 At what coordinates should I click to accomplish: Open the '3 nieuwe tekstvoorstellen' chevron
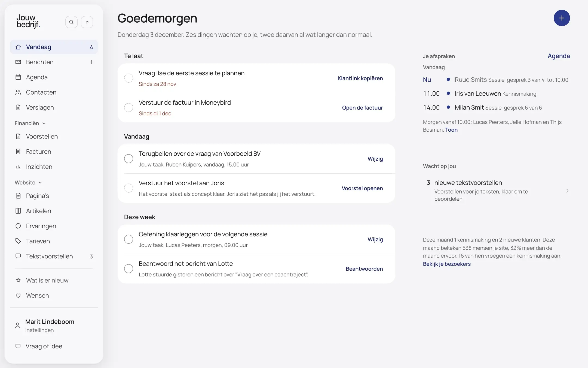(567, 191)
